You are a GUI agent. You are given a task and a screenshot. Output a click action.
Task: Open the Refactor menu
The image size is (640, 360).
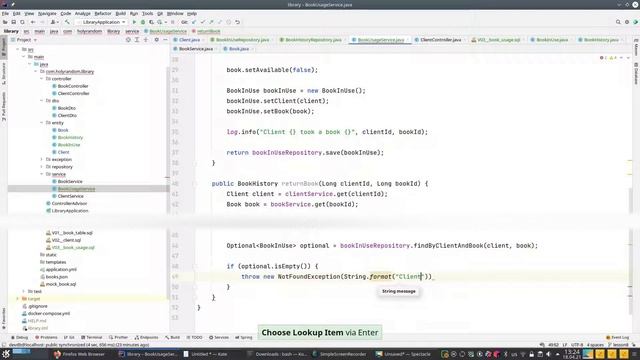pos(103,13)
